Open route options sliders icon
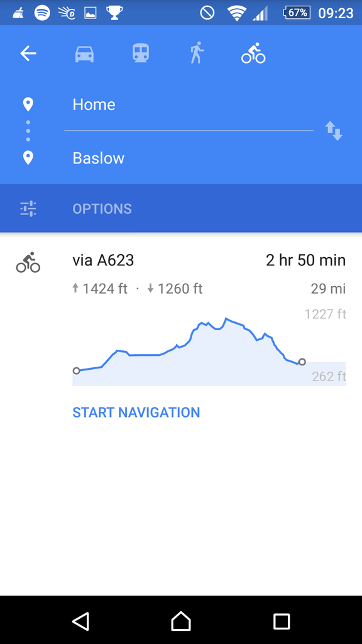Screen dimensions: 362x644 28,209
